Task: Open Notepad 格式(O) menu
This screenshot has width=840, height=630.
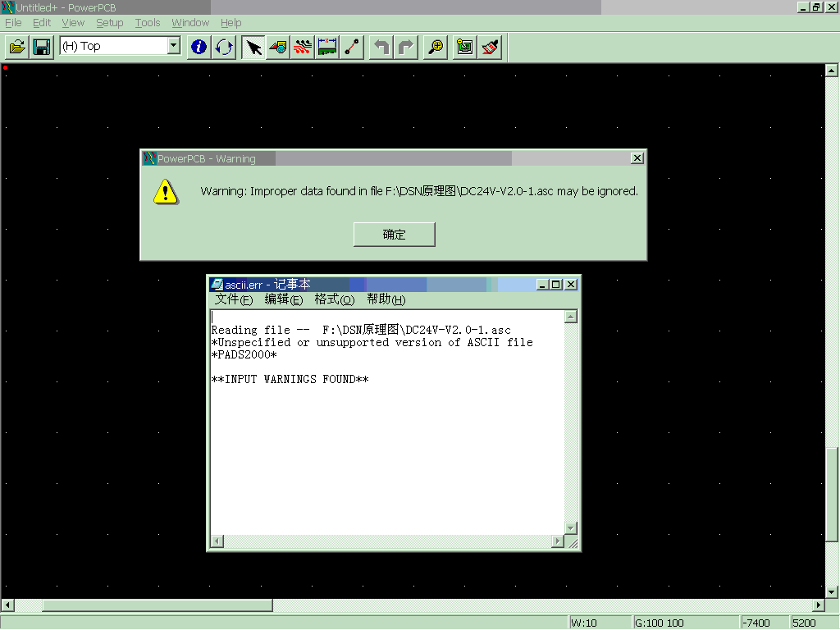Action: pyautogui.click(x=335, y=299)
